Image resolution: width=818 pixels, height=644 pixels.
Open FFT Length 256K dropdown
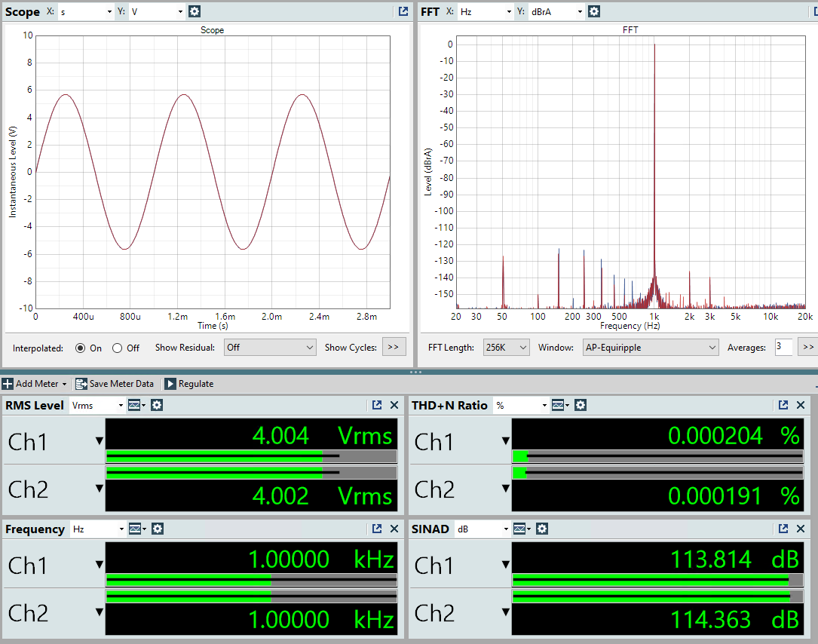point(506,348)
